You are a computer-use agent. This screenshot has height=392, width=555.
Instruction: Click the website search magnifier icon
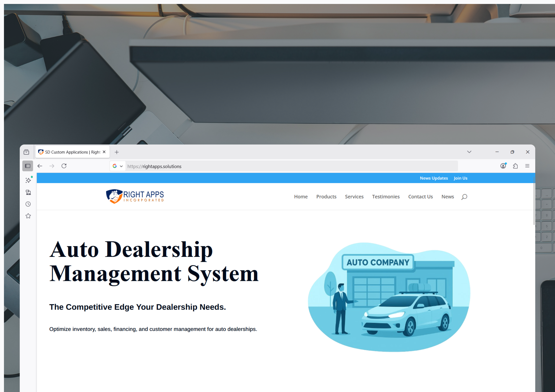click(x=464, y=197)
